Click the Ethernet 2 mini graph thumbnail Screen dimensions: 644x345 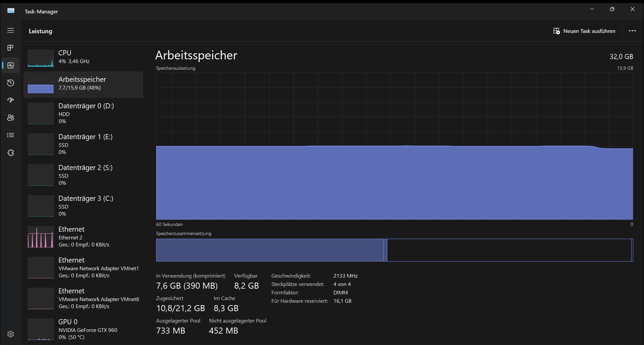[41, 237]
